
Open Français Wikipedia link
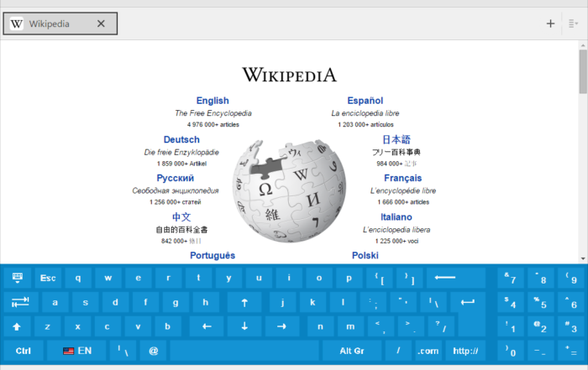pyautogui.click(x=402, y=178)
